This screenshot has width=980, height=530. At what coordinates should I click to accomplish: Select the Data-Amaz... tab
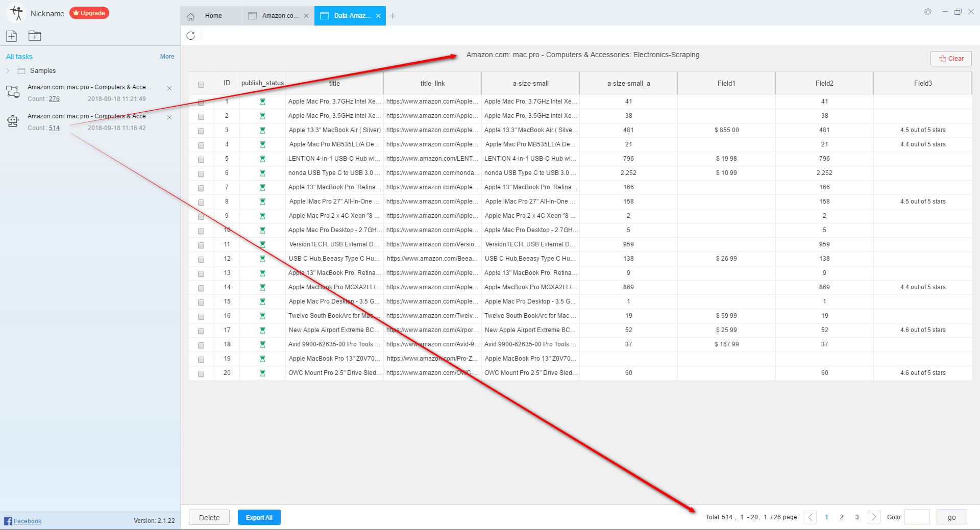pos(350,16)
